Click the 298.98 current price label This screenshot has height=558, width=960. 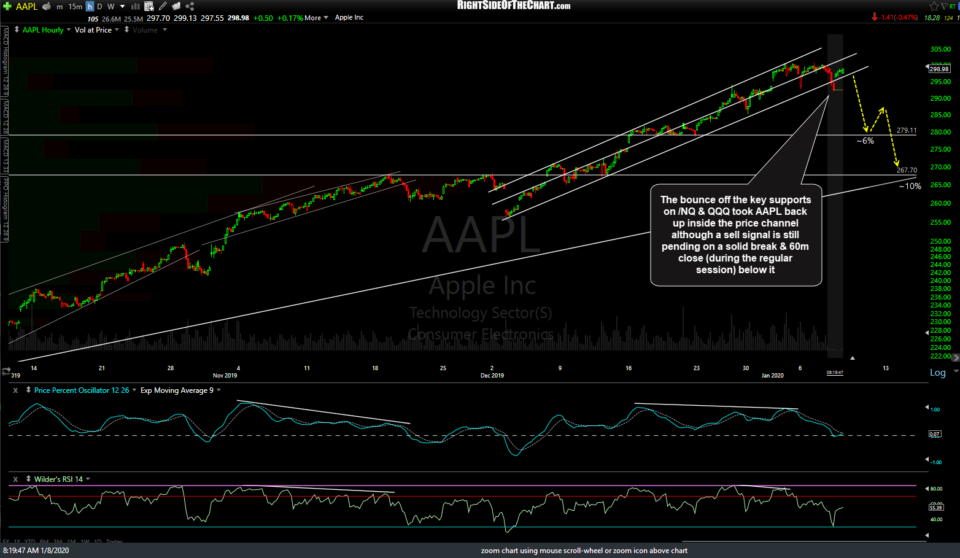(x=939, y=69)
